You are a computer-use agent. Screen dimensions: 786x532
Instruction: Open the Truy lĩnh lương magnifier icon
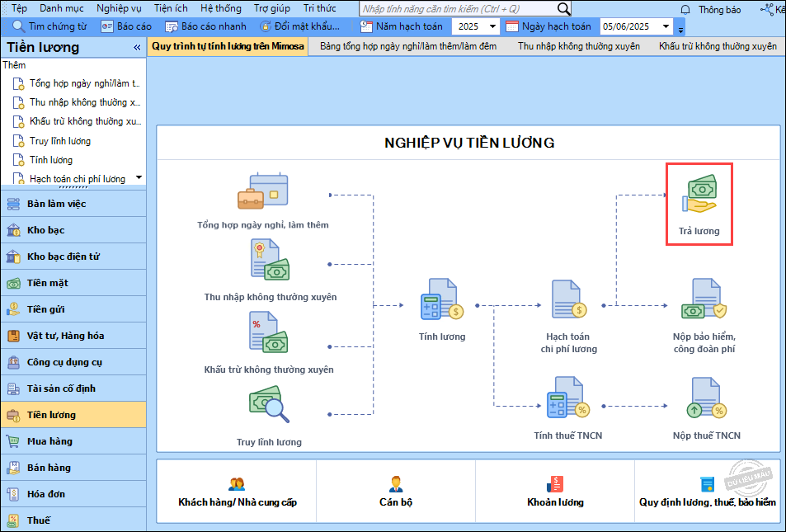click(x=269, y=404)
